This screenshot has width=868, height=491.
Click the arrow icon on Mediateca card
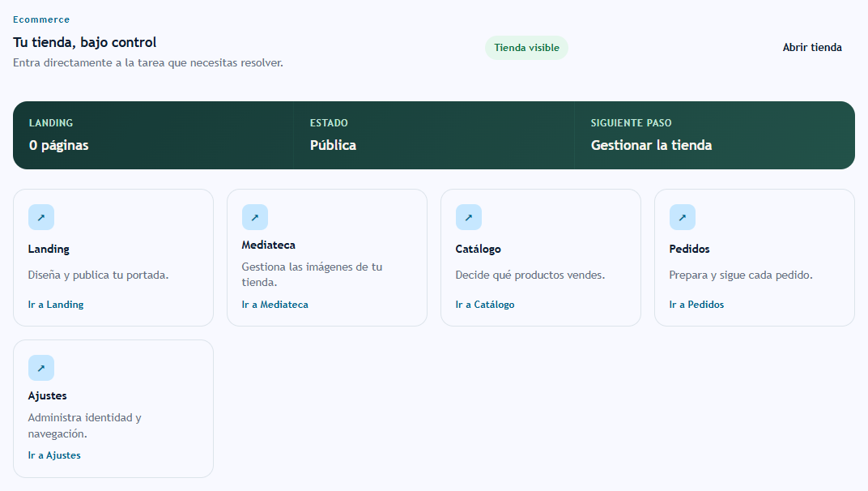(254, 217)
